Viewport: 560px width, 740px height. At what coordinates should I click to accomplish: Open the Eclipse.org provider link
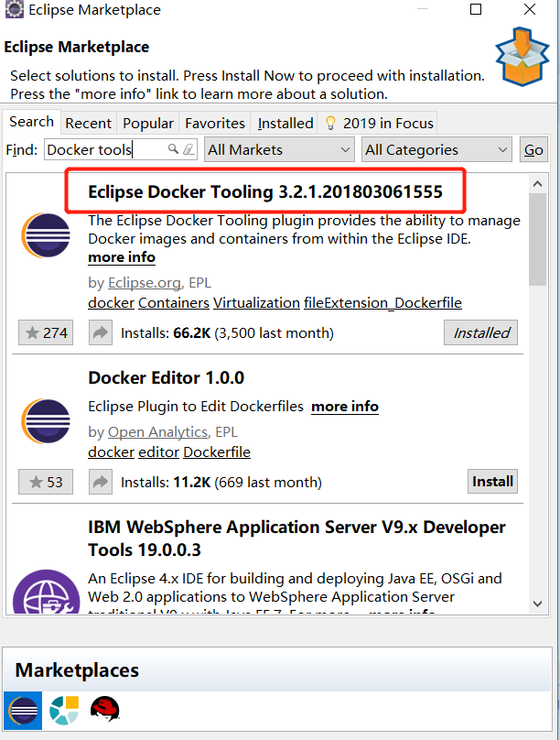[x=145, y=283]
